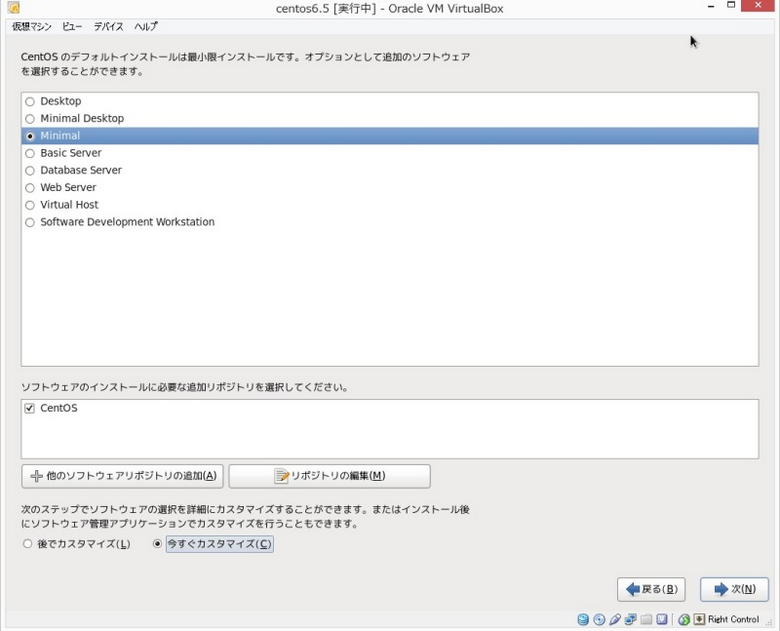The height and width of the screenshot is (631, 780).
Task: Click the hard disk activity status icon
Action: 583,620
